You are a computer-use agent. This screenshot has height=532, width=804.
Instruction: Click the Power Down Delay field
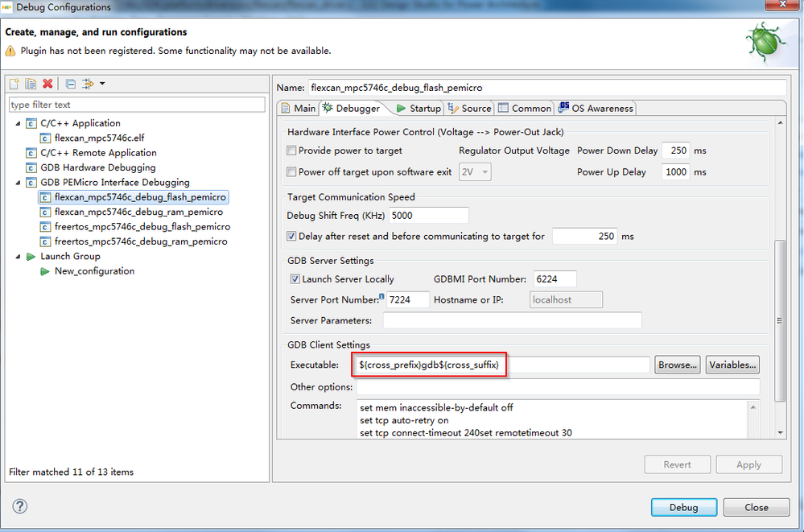point(676,151)
